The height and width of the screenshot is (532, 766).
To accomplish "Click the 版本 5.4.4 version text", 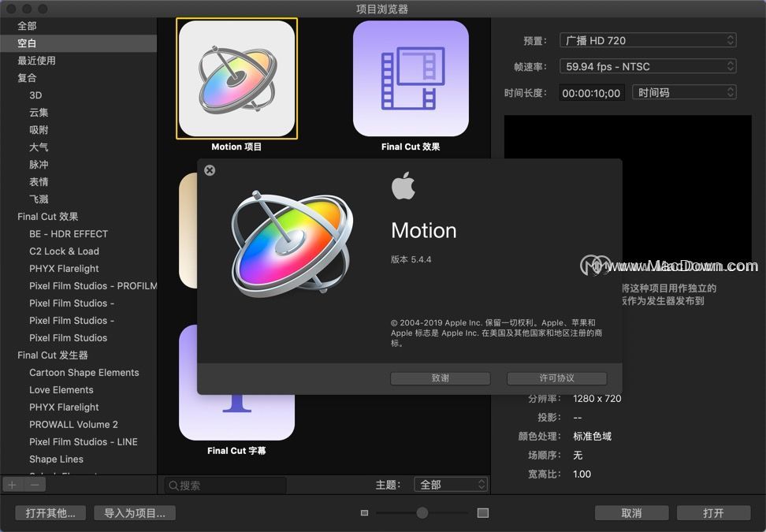I will tap(411, 259).
